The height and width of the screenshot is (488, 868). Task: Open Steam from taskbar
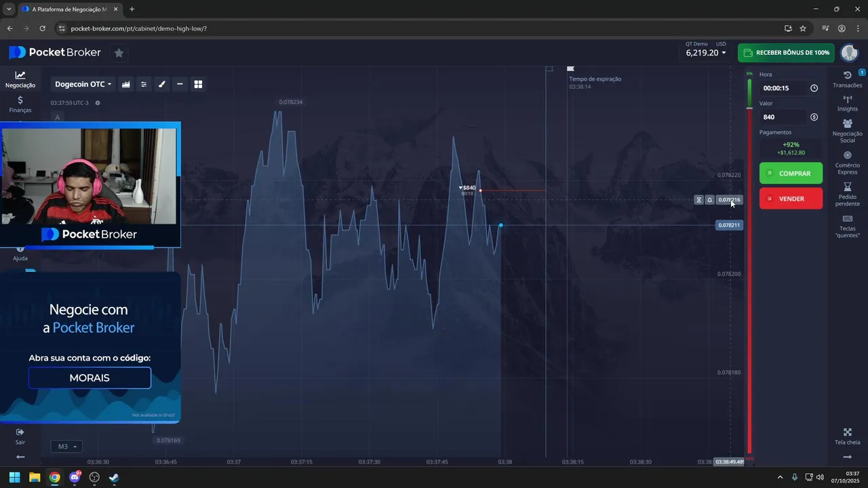(x=114, y=477)
